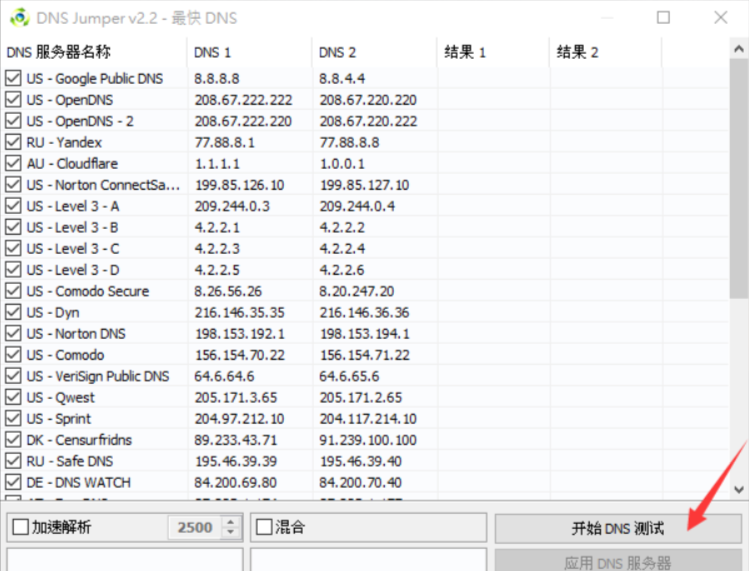
Task: Toggle the AU - Cloudflare checkbox
Action: click(x=13, y=163)
